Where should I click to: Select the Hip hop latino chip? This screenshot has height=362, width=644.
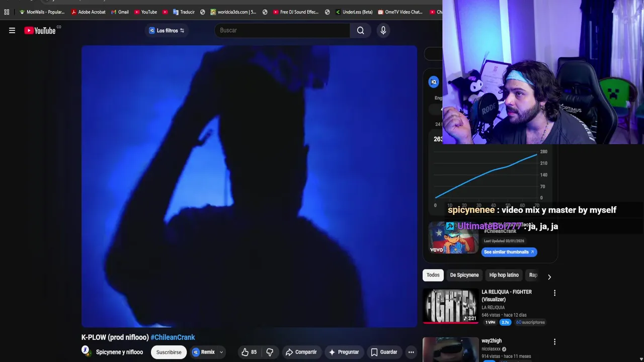click(x=504, y=275)
